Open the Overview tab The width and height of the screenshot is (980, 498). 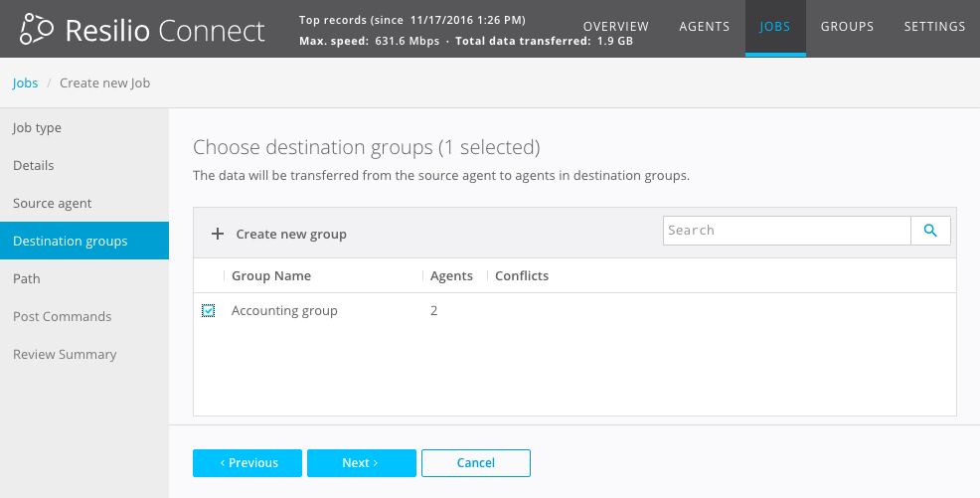(615, 27)
